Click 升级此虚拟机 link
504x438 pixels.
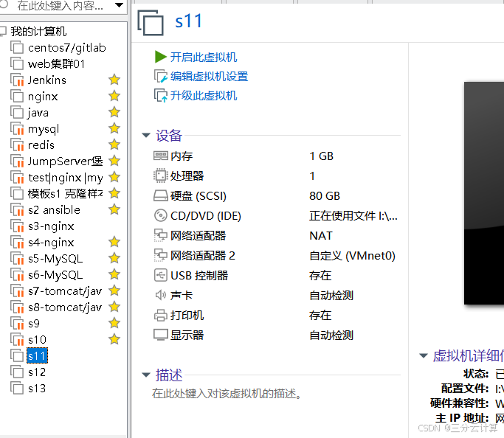click(204, 96)
